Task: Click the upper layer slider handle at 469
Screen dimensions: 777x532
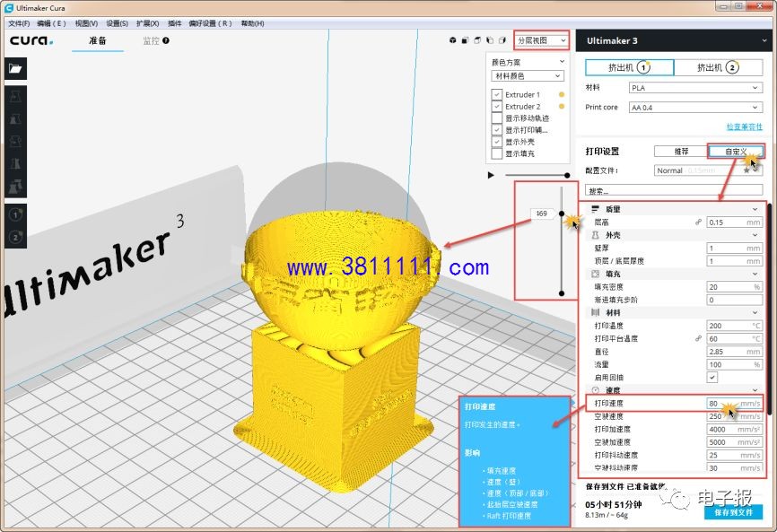Action: click(x=562, y=214)
